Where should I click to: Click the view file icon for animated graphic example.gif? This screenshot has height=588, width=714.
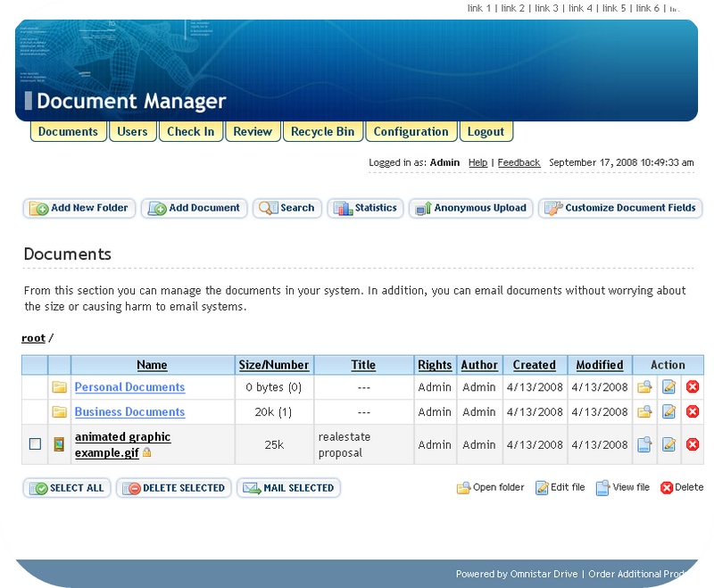pyautogui.click(x=644, y=444)
